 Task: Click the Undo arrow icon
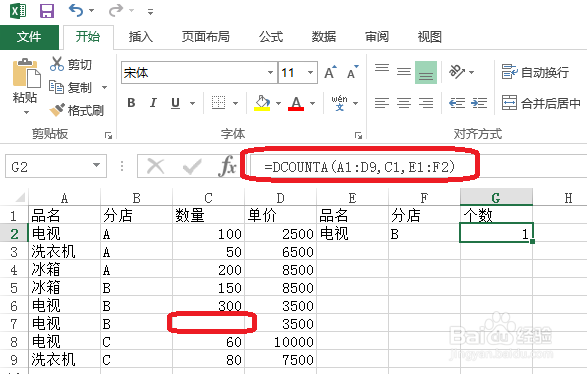pyautogui.click(x=76, y=10)
